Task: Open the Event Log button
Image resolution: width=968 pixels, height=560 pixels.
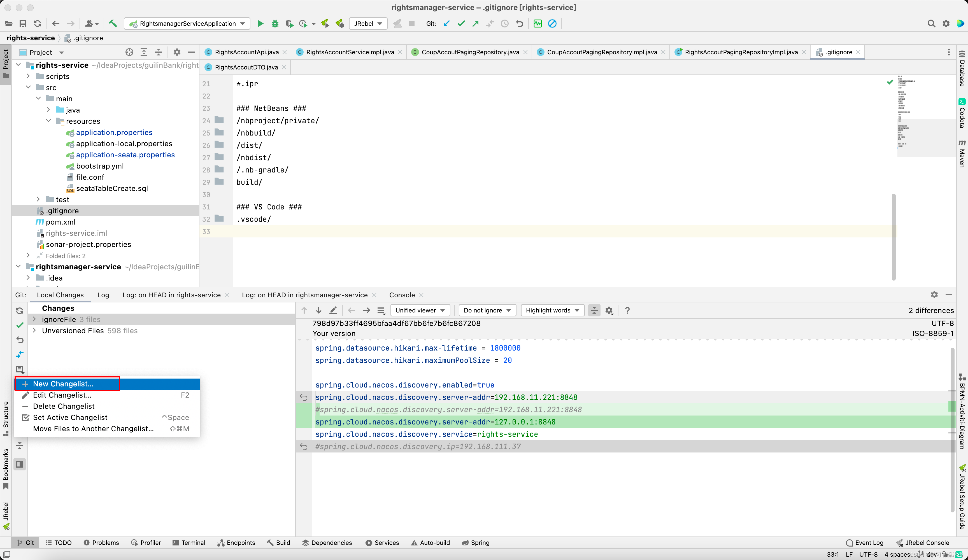Action: [x=865, y=542]
